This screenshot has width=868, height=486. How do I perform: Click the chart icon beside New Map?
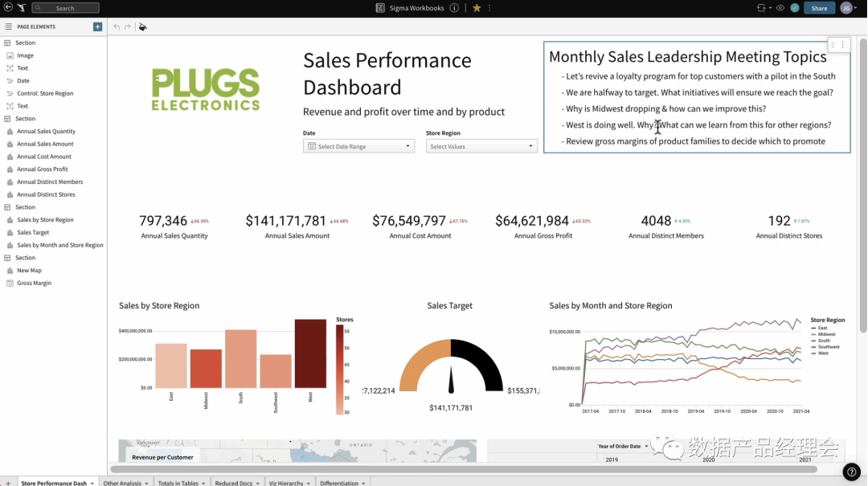10,271
